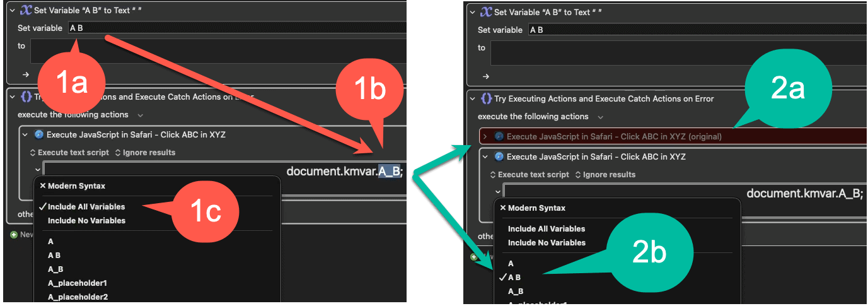Viewport: 868px width, 306px height.
Task: Enable Include No Variables in right menu
Action: [547, 242]
